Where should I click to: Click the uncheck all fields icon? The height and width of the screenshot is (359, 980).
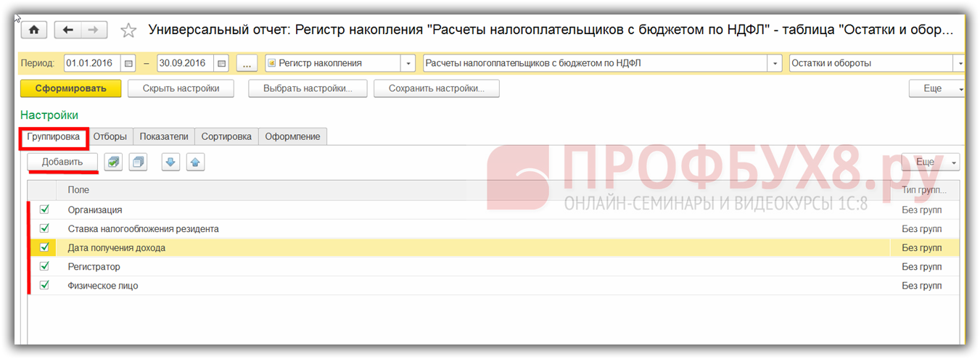137,162
